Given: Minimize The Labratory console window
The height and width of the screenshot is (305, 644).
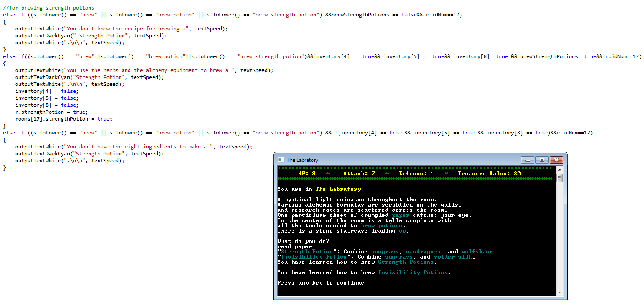Looking at the screenshot, I should (x=528, y=160).
